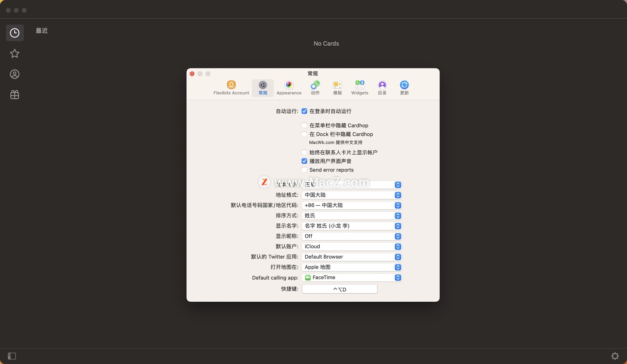Toggle the sidebar panel icon

click(12, 356)
